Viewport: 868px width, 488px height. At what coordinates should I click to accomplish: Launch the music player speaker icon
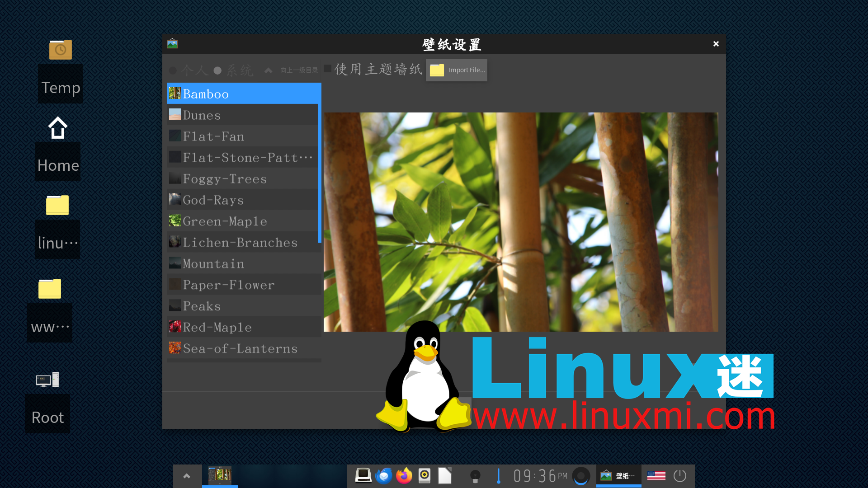pos(425,476)
